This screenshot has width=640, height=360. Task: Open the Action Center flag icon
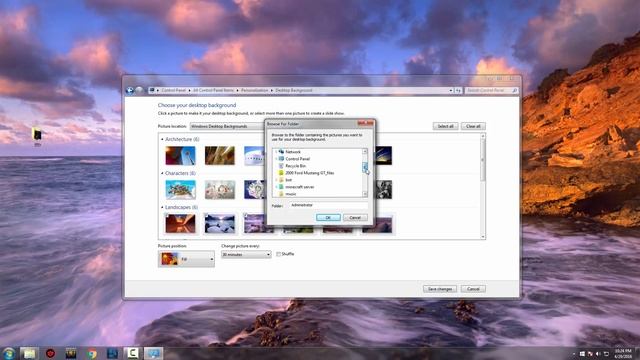[590, 353]
